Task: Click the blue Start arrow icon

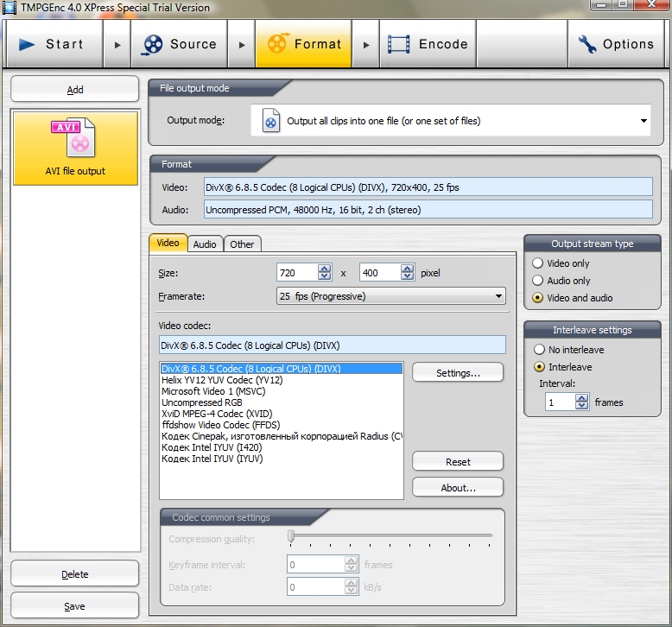Action: [27, 45]
